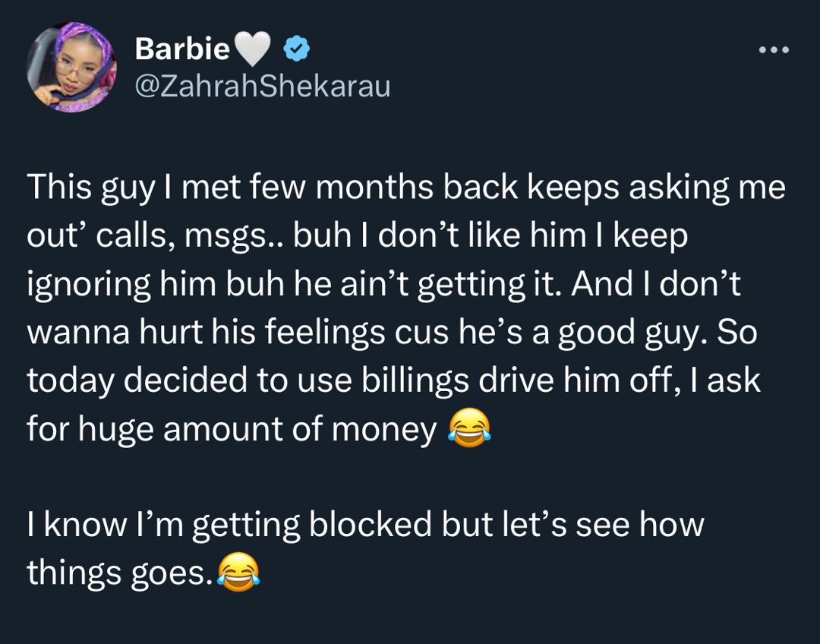This screenshot has height=644, width=820.
Task: Click the display name "Barbie"
Action: (182, 50)
